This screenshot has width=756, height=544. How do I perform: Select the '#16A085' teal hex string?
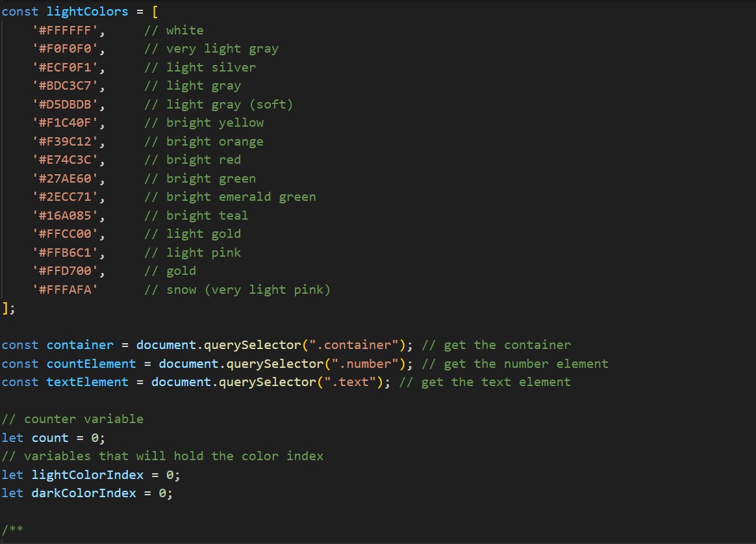66,216
